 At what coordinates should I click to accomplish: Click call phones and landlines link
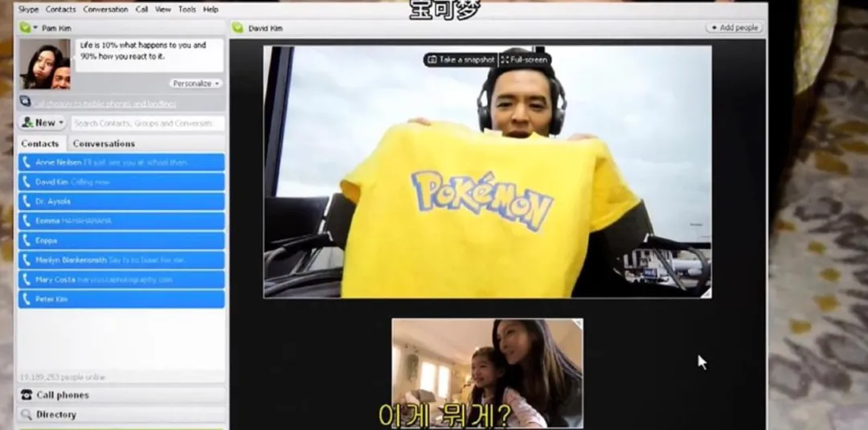coord(105,104)
